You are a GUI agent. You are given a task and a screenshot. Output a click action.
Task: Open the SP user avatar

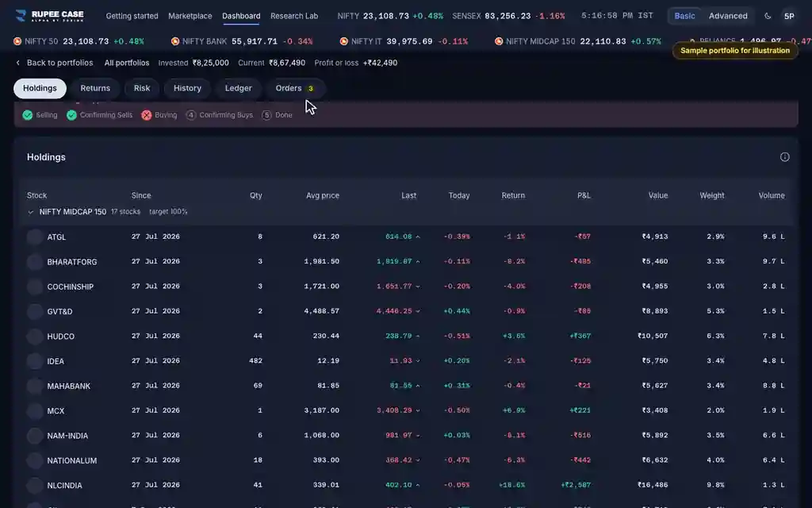(789, 16)
